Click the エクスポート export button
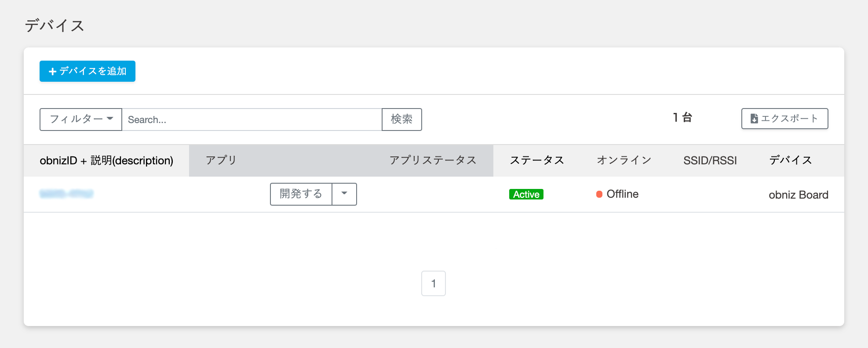 coord(784,118)
